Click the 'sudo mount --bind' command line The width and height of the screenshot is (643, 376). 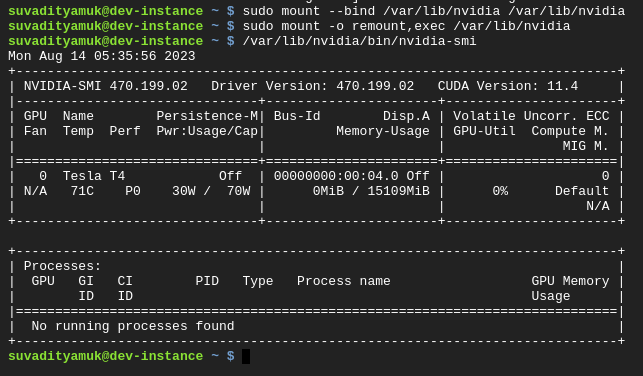(434, 11)
